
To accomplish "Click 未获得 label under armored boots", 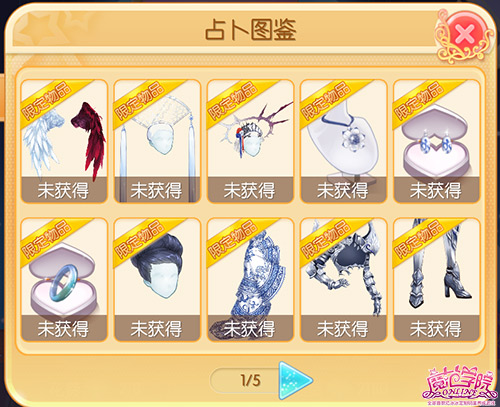I will click(x=436, y=329).
